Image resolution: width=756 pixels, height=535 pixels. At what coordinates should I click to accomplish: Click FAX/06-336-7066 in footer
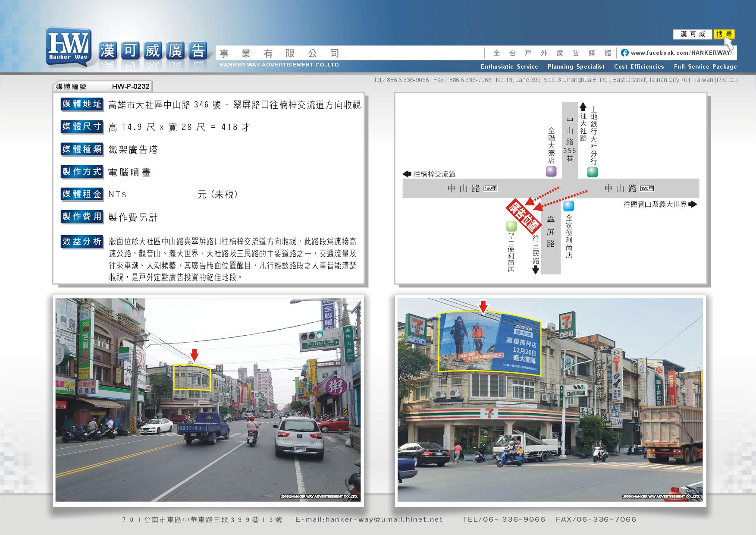point(596,519)
